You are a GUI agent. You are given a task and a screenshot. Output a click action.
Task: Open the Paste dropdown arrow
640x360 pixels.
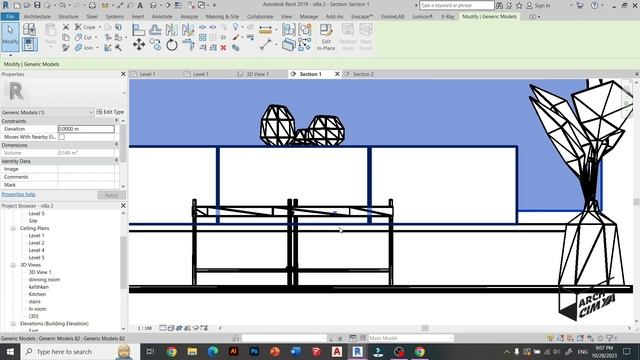(51, 47)
